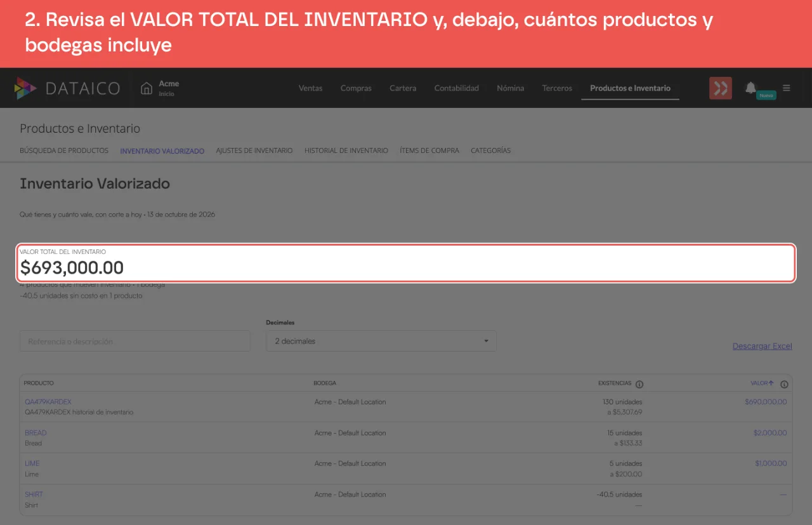Open the Decimales dropdown
812x525 pixels.
pyautogui.click(x=381, y=341)
